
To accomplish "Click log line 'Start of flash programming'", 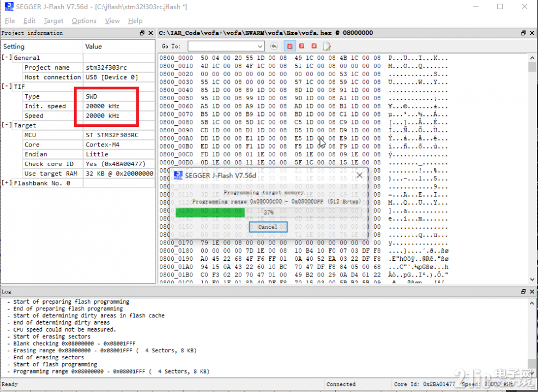I will pos(55,364).
